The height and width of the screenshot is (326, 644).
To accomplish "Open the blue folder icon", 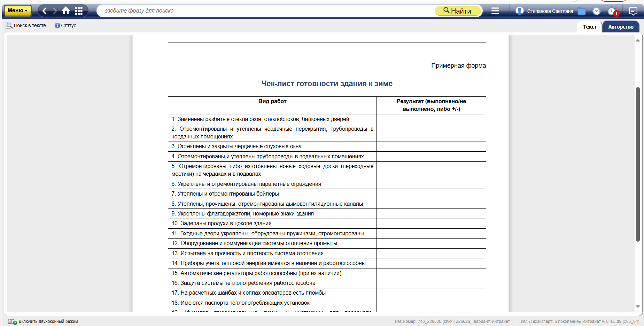I will [581, 11].
